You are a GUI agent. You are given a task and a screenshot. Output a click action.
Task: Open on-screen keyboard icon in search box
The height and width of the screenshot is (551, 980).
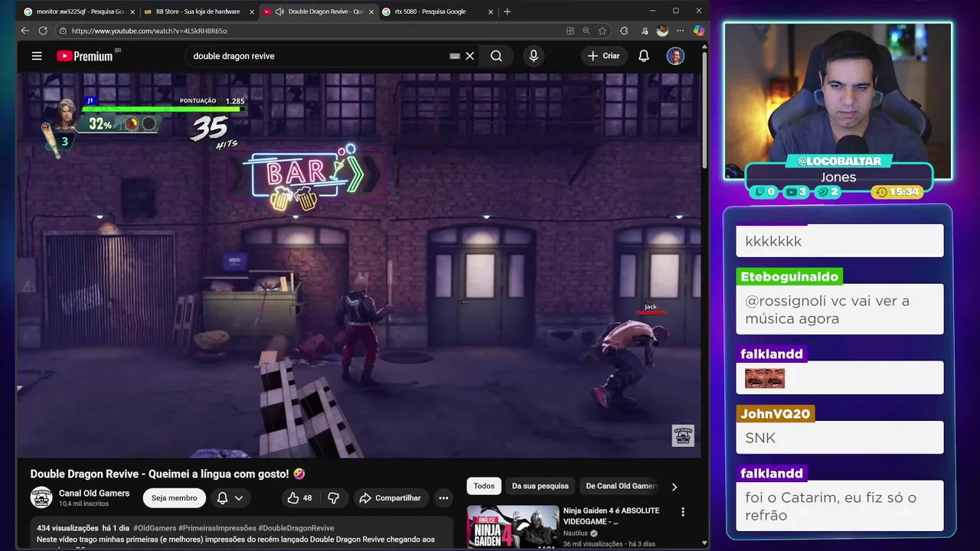pos(455,56)
